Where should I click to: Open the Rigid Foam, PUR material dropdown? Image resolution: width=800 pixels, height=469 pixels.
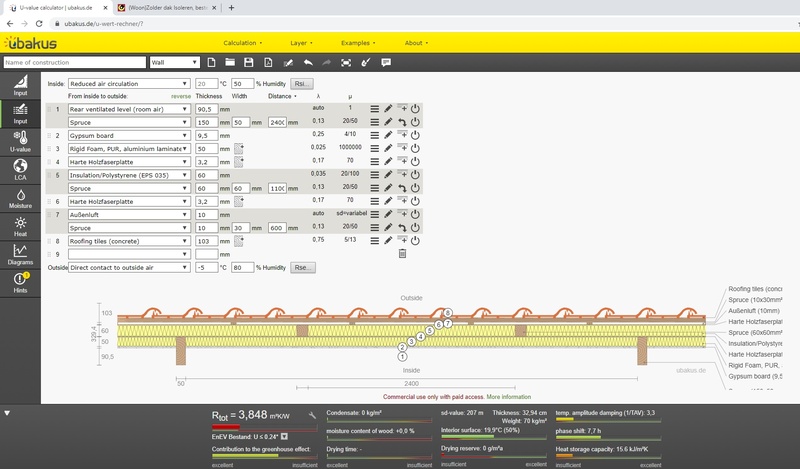pyautogui.click(x=129, y=149)
